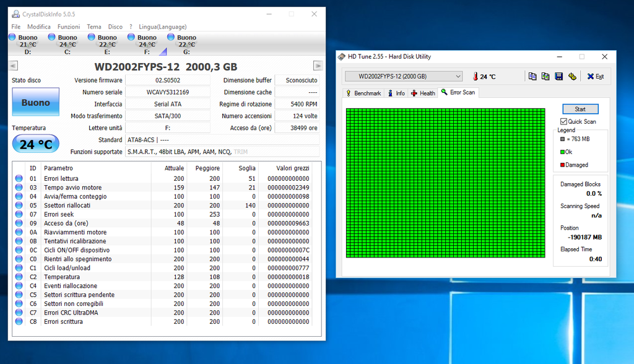Click the copy screenshot to clipboard icon

(x=545, y=76)
